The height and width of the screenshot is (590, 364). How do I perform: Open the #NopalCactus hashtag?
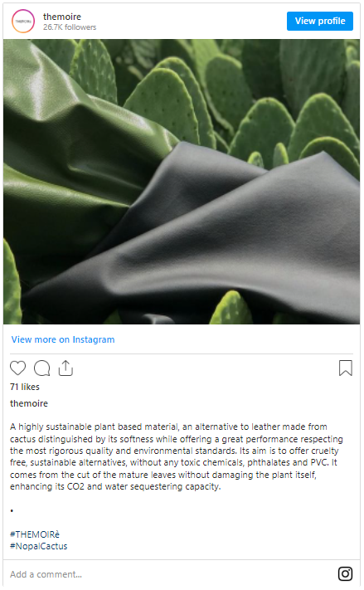pos(39,546)
